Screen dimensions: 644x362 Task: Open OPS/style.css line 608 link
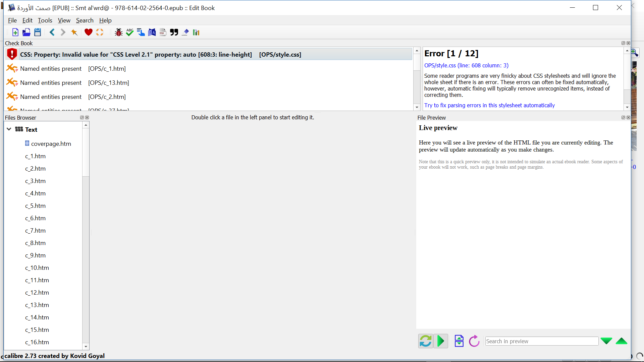click(466, 65)
